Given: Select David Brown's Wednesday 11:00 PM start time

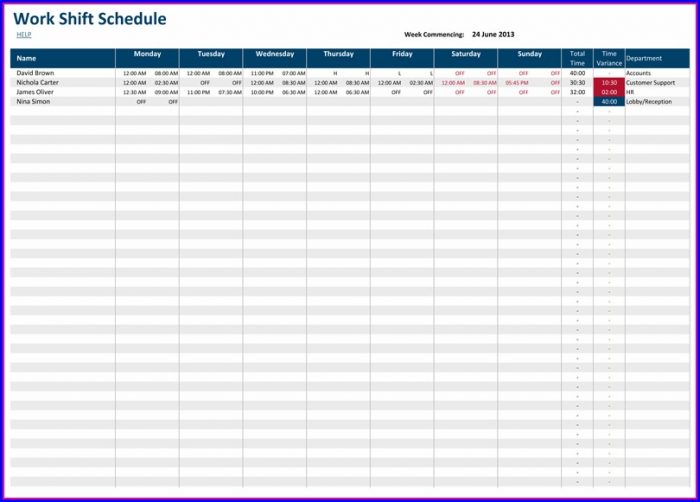Looking at the screenshot, I should [262, 73].
